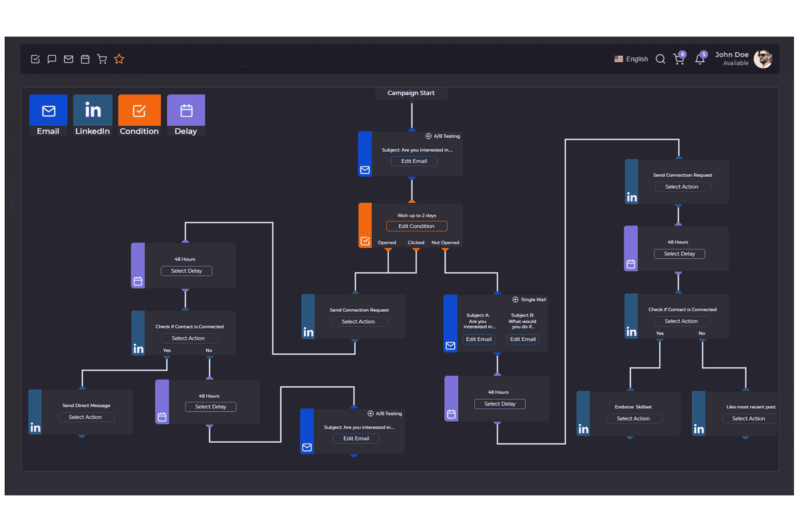Open the notifications bell icon
Image resolution: width=798 pixels, height=532 pixels.
700,59
